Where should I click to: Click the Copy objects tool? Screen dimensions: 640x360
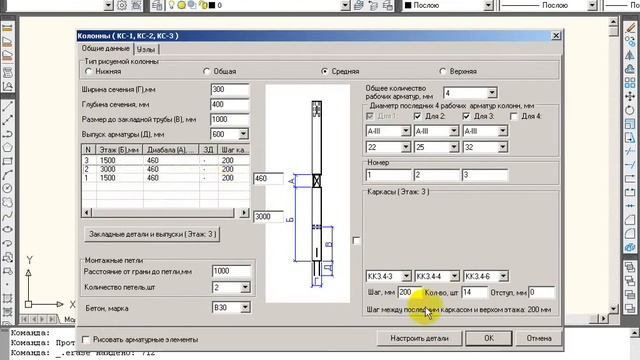630,41
